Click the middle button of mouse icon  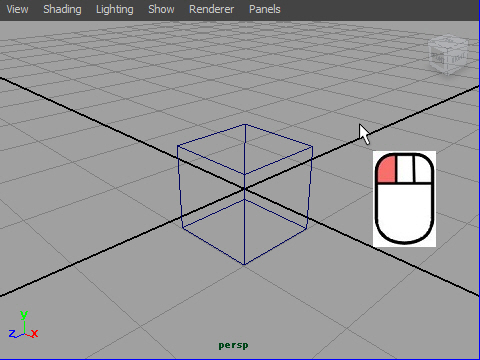pos(405,169)
